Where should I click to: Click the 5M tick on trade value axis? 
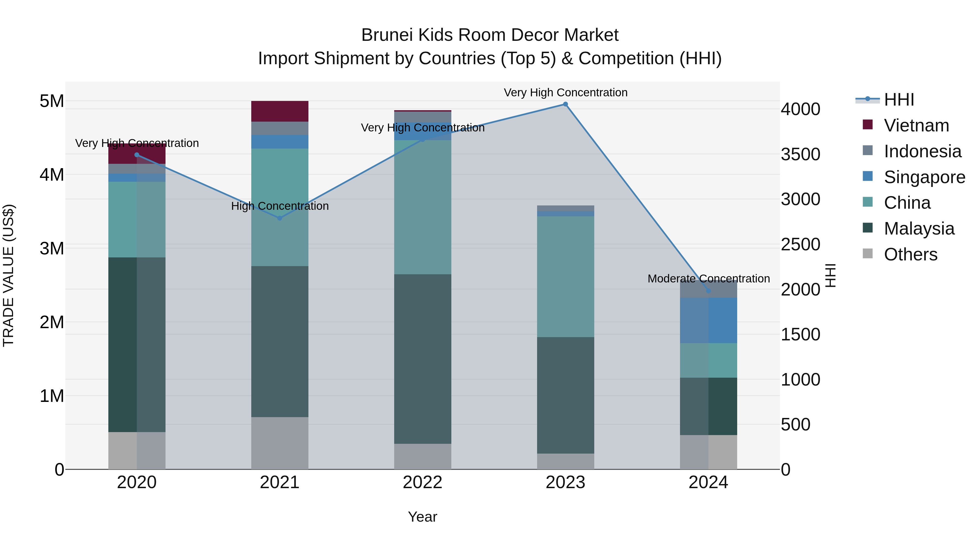coord(52,101)
